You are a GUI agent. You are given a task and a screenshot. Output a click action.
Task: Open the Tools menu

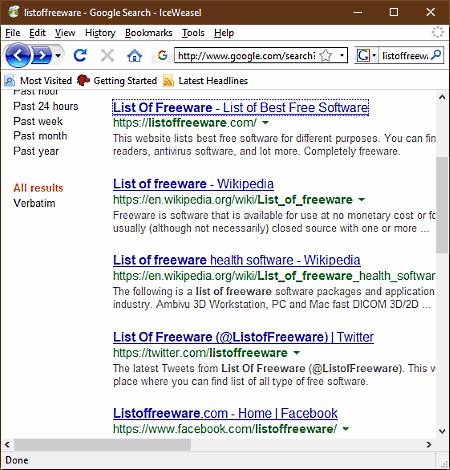193,33
